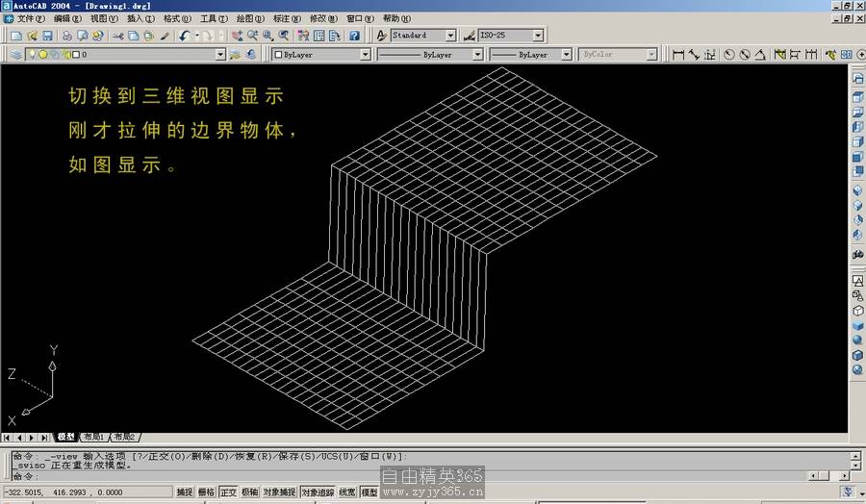The width and height of the screenshot is (866, 504).
Task: Switch to the 布局1 layout tab
Action: pos(93,437)
